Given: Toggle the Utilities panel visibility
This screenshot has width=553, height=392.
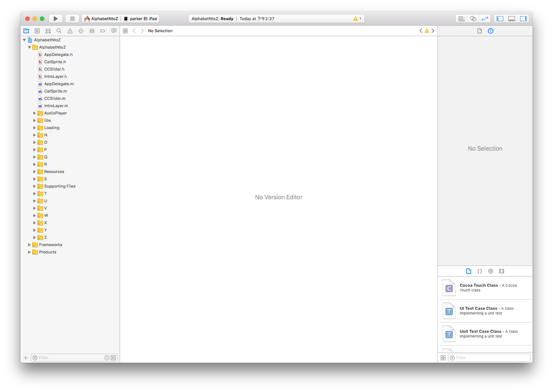Looking at the screenshot, I should 523,19.
